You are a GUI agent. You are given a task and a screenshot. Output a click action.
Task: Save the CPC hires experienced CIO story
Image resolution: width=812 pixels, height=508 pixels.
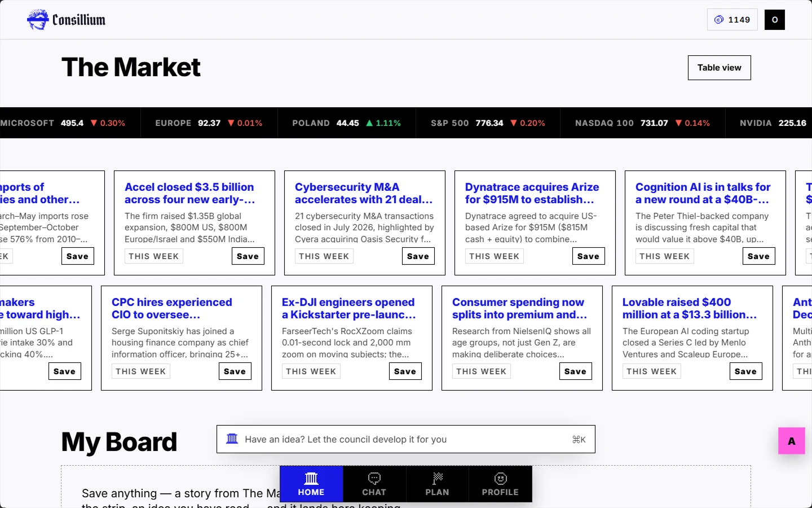[x=235, y=371]
